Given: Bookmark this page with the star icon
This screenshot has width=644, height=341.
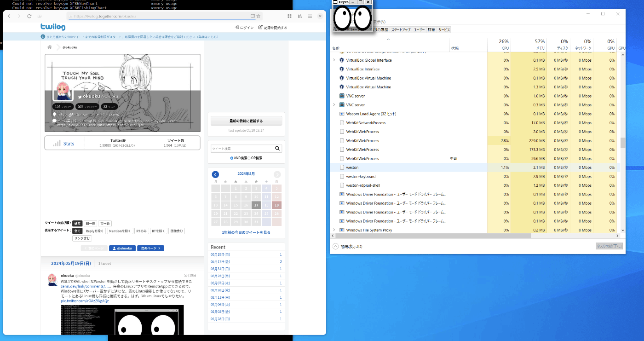Looking at the screenshot, I should 259,16.
